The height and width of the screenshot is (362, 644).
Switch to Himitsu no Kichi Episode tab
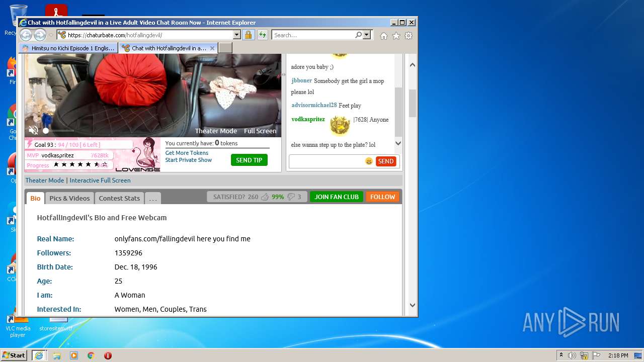click(x=68, y=48)
